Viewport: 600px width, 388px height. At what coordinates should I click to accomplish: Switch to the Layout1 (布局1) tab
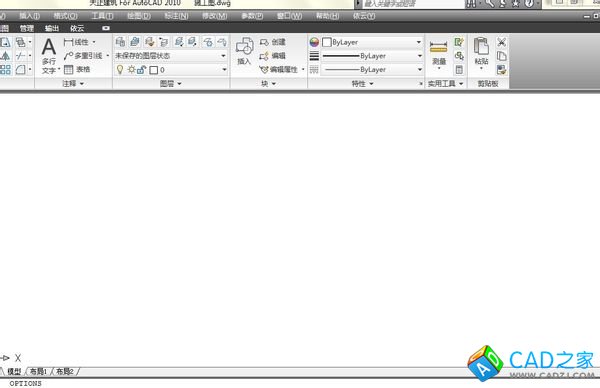pyautogui.click(x=38, y=371)
